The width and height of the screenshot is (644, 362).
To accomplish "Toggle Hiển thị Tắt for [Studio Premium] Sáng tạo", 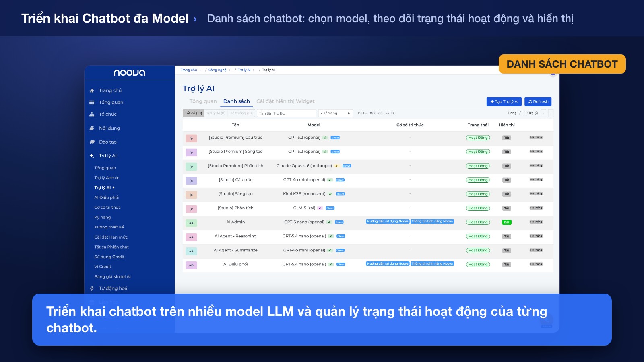I will (x=507, y=152).
